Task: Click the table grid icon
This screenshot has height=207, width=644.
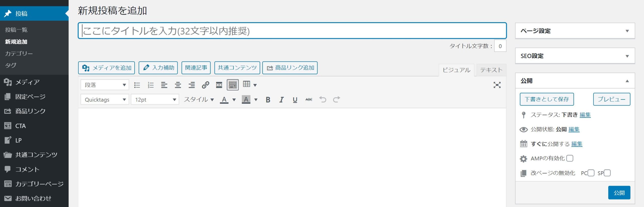Action: [247, 84]
